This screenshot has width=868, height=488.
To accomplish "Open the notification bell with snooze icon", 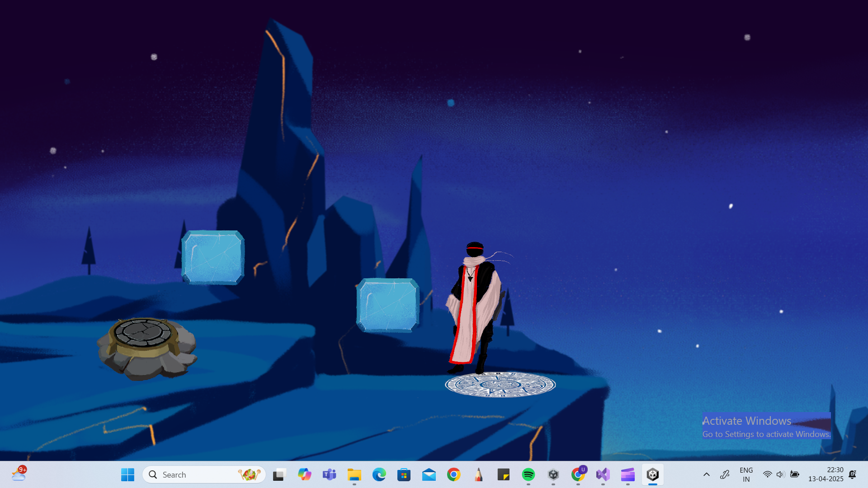I will pos(852,474).
